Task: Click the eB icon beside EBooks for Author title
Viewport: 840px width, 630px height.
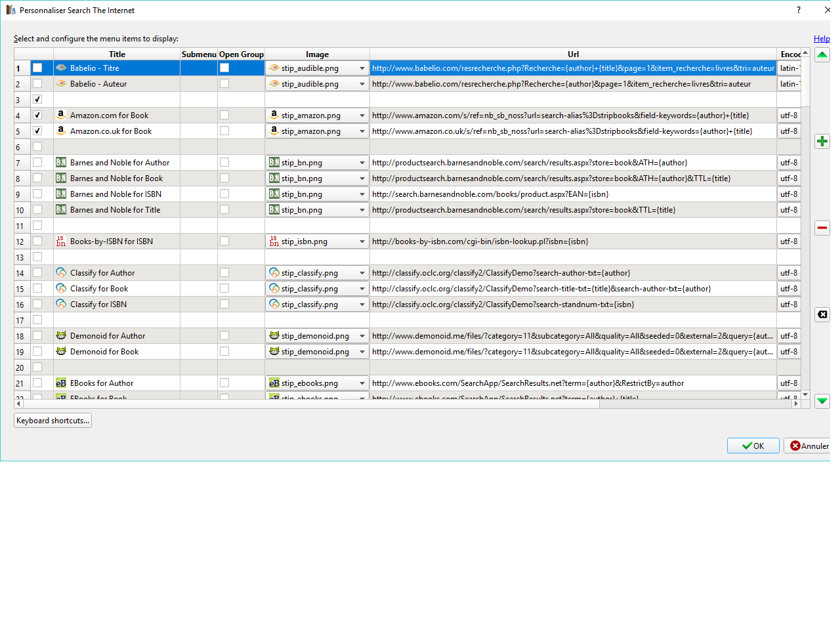Action: tap(61, 383)
